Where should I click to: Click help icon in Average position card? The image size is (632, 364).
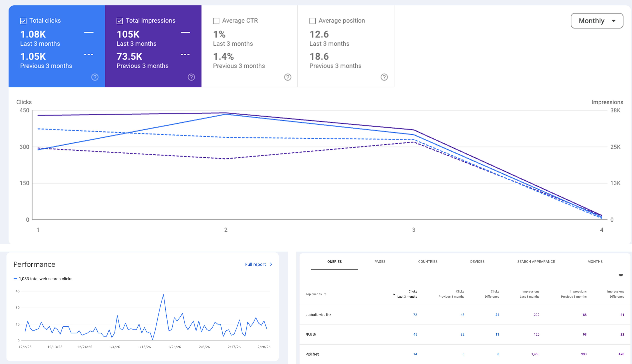[x=384, y=77]
